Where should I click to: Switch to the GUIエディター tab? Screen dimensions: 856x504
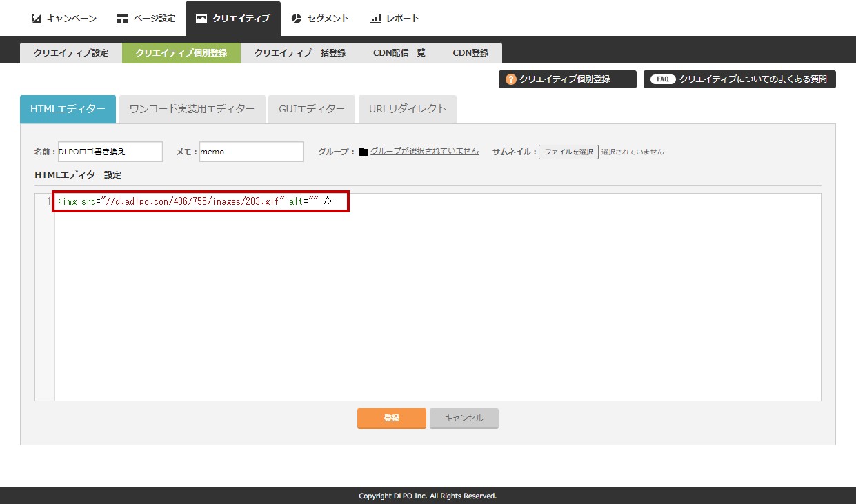(x=312, y=109)
